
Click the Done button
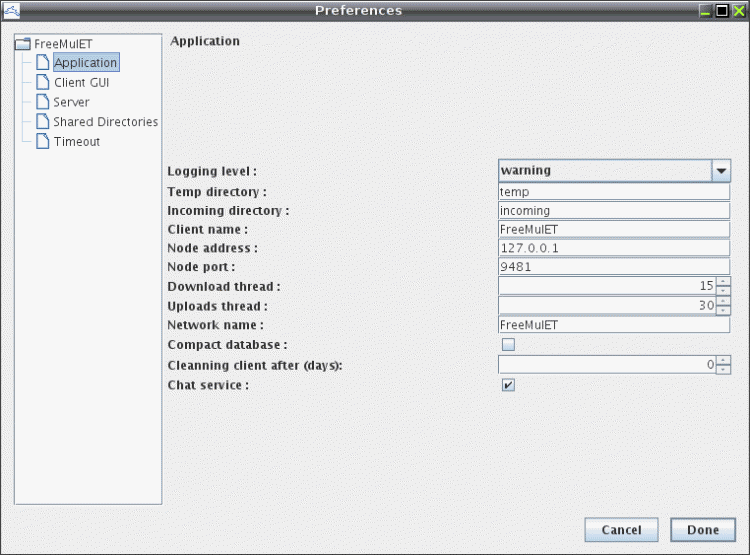pyautogui.click(x=703, y=530)
